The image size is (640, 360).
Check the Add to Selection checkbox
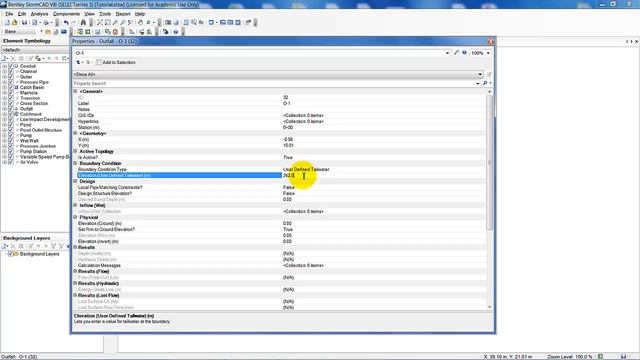(99, 62)
